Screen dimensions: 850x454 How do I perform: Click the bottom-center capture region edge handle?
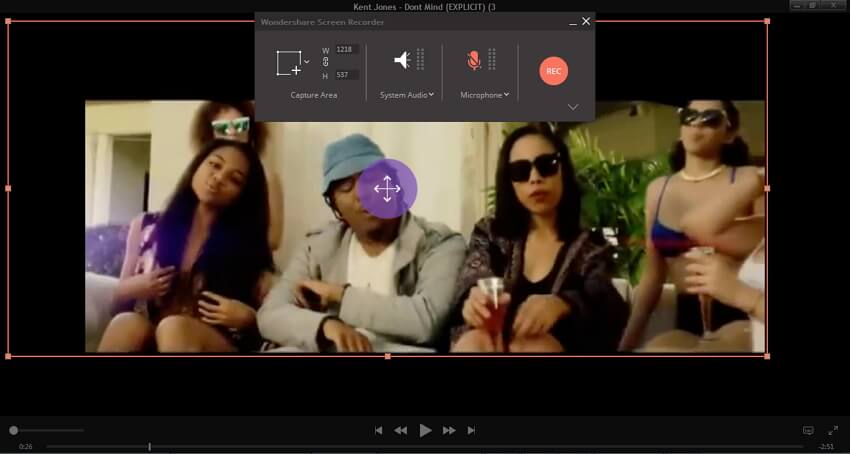pyautogui.click(x=388, y=356)
